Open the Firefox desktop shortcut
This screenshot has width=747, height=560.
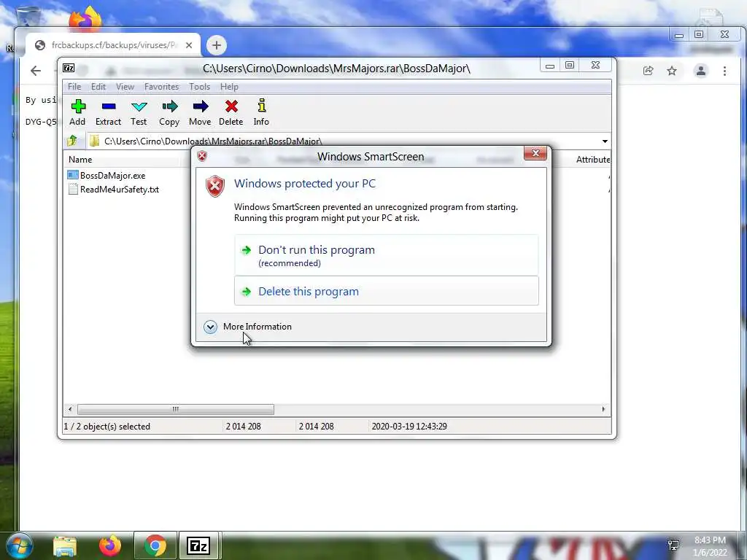(x=86, y=18)
